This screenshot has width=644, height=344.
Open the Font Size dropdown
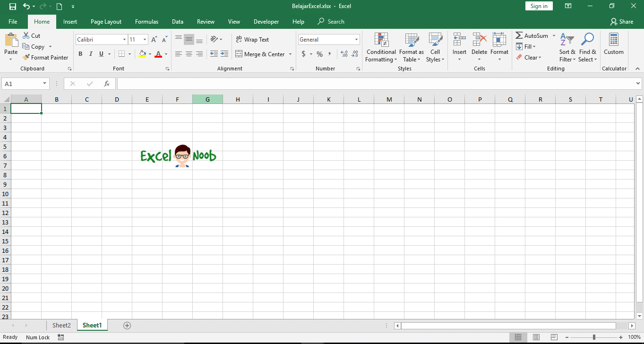point(144,39)
